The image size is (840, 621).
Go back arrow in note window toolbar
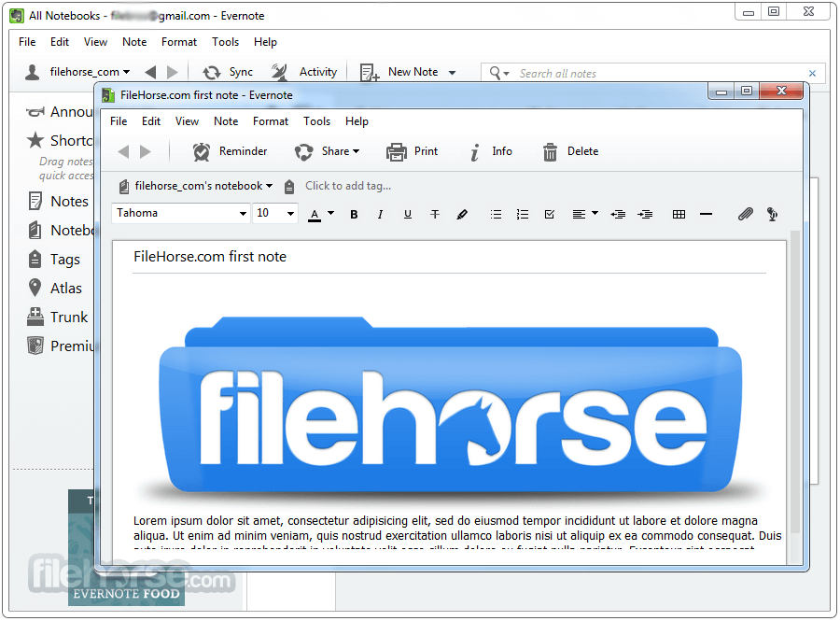coord(124,151)
